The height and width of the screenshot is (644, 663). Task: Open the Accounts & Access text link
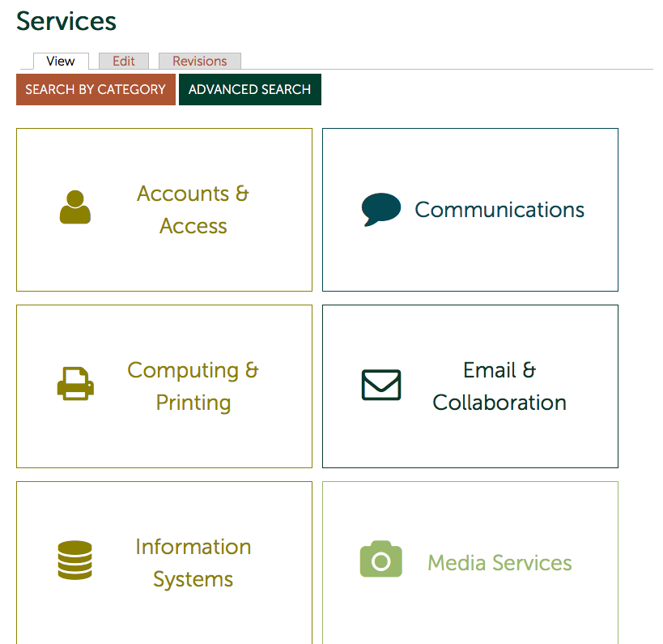pyautogui.click(x=193, y=210)
